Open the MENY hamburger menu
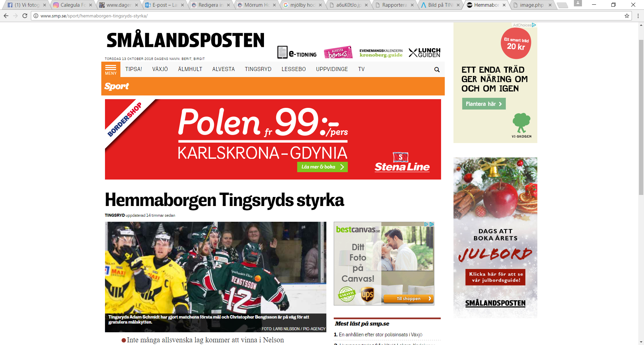The image size is (644, 345). (111, 70)
